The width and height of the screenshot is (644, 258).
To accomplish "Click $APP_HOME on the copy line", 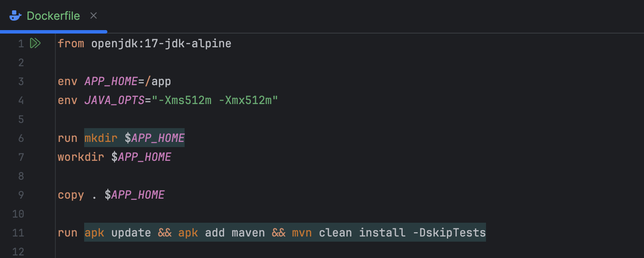I will click(135, 195).
